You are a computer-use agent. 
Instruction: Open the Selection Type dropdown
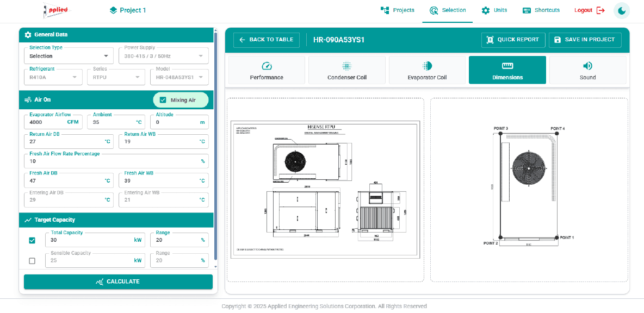[69, 56]
